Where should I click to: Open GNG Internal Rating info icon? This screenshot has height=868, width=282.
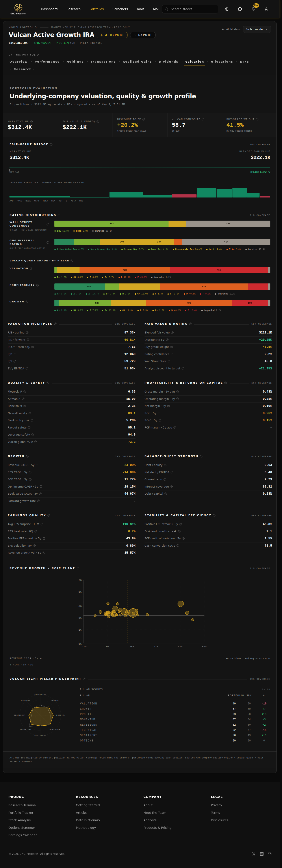coord(48,242)
